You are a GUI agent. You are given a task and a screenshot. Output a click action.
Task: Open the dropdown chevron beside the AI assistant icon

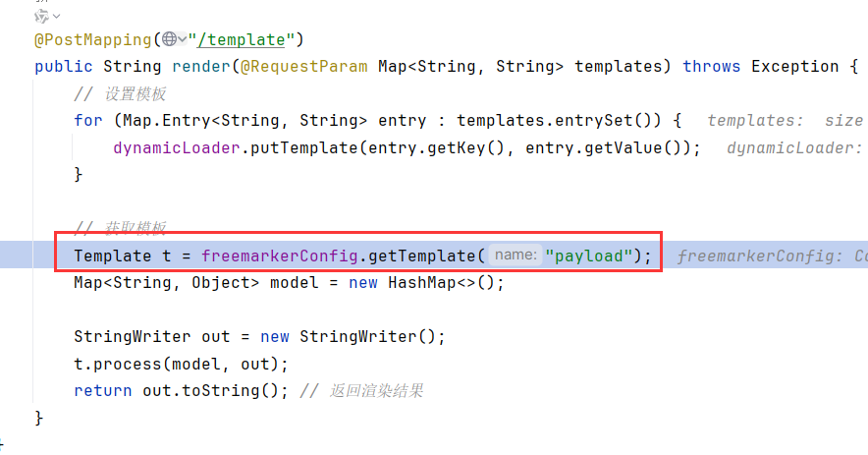(57, 17)
